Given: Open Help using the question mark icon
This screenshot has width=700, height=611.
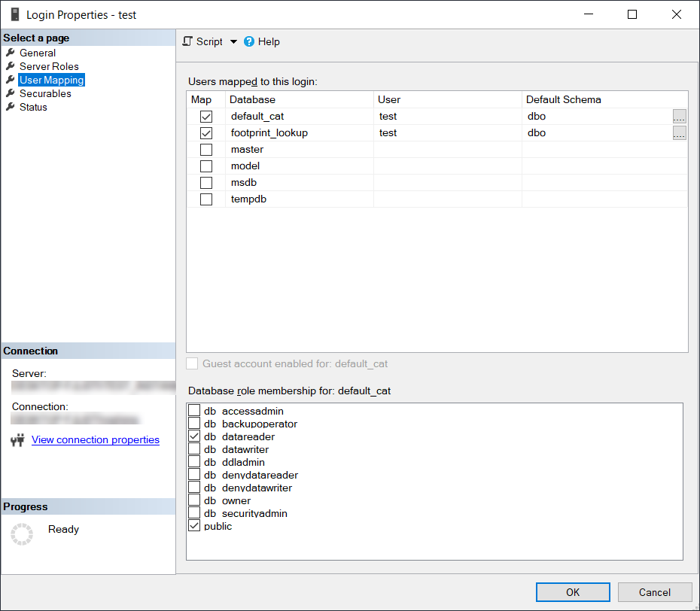Looking at the screenshot, I should click(x=248, y=41).
